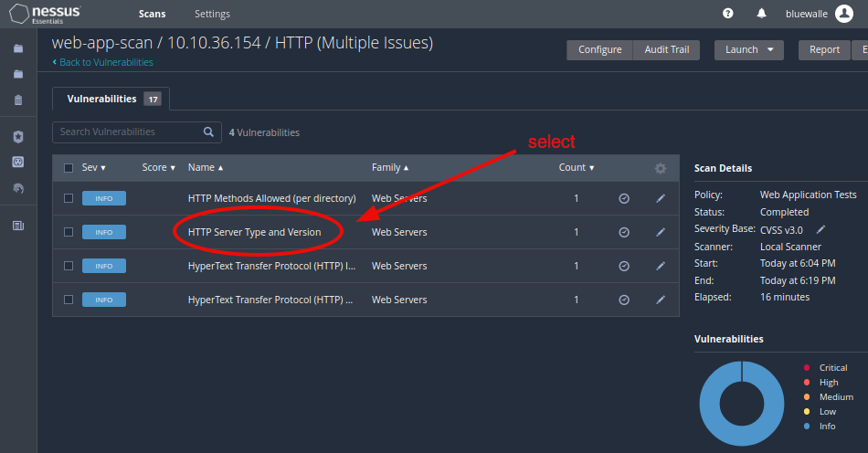
Task: Open the Settings menu
Action: [212, 14]
